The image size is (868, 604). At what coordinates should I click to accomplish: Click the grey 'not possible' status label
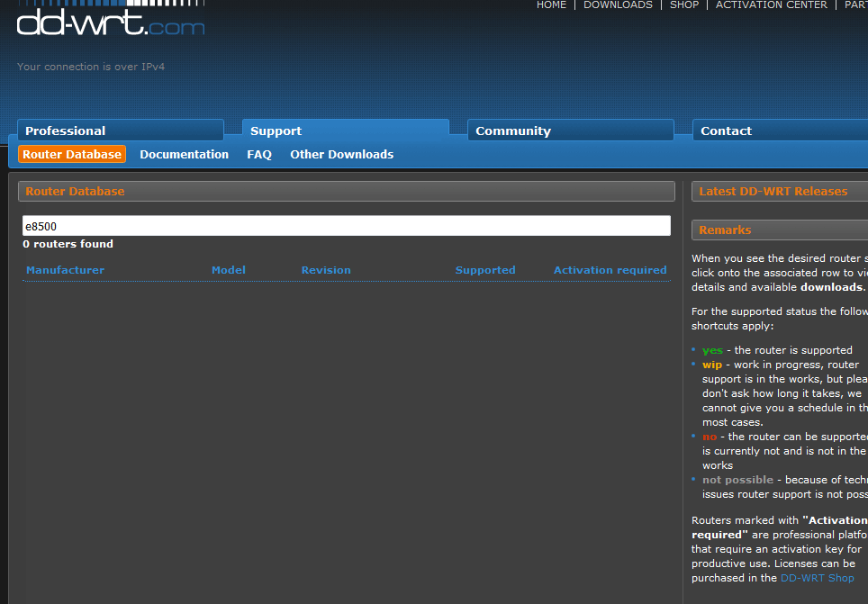coord(738,480)
